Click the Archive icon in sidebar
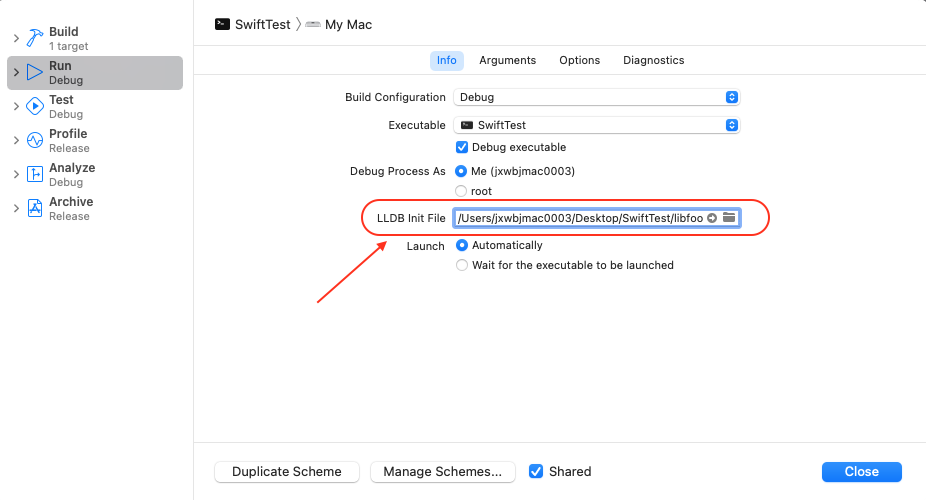Image resolution: width=926 pixels, height=500 pixels. click(x=35, y=208)
